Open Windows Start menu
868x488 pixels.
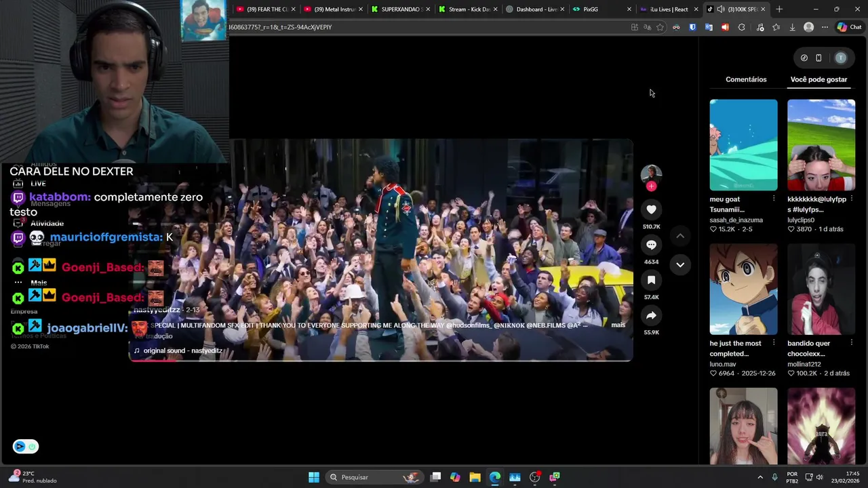click(314, 477)
